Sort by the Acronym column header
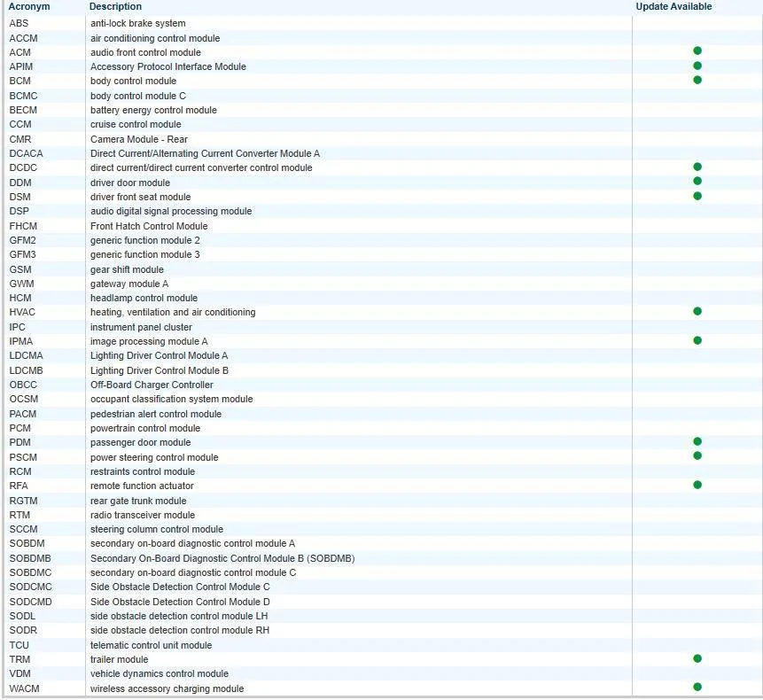This screenshot has width=763, height=700. tap(29, 7)
